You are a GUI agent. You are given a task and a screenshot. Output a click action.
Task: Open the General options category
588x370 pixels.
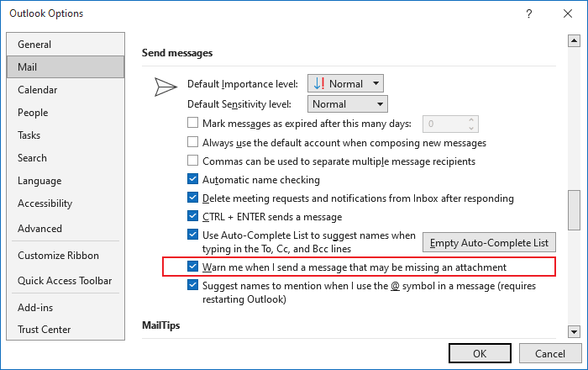pyautogui.click(x=66, y=45)
